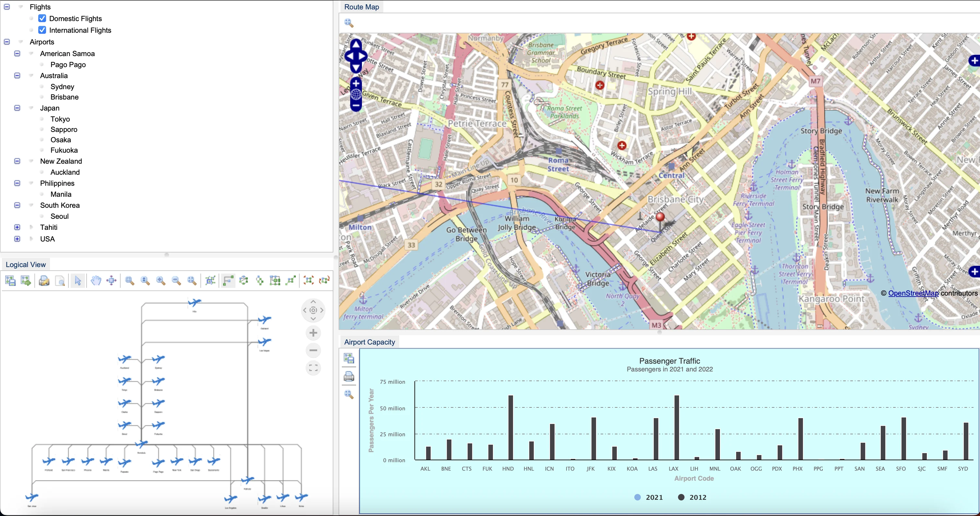Pan the route map up using the arrow

coord(356,44)
